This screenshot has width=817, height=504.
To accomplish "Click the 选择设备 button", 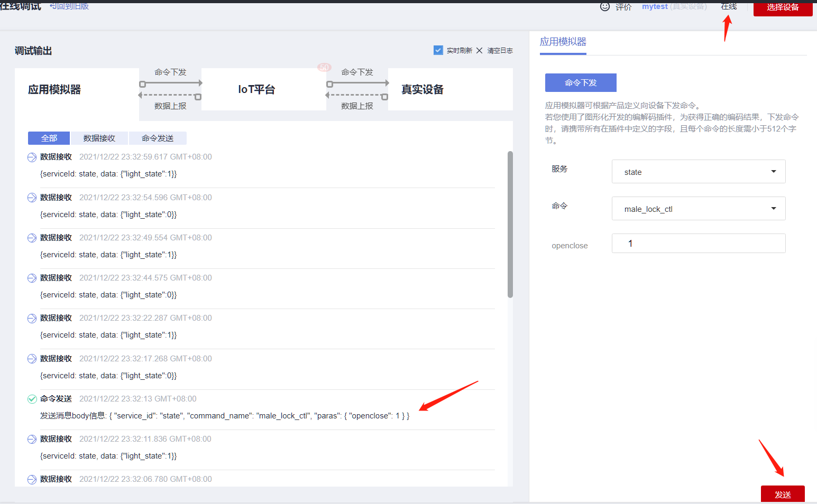I will tap(783, 8).
